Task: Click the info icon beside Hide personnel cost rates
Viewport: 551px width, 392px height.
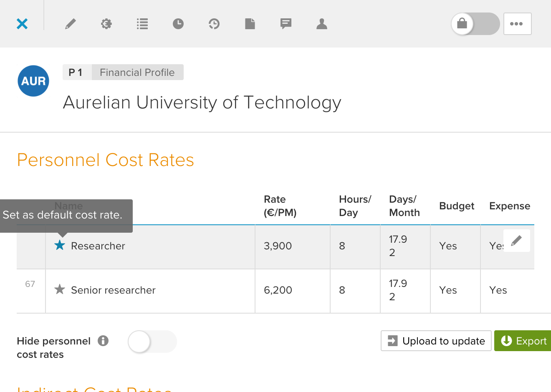Action: pos(103,341)
